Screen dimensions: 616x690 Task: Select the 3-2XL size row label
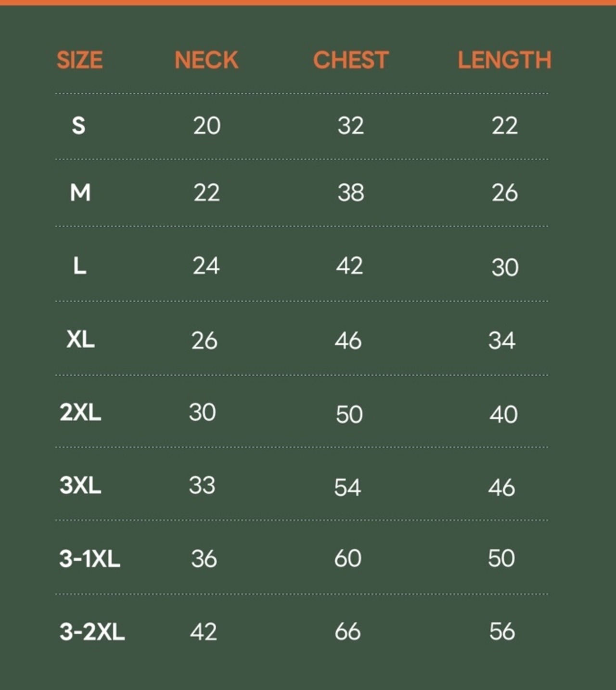92,631
